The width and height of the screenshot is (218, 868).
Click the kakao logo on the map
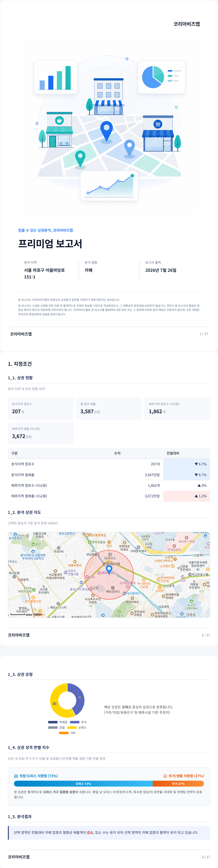[x=38, y=614]
